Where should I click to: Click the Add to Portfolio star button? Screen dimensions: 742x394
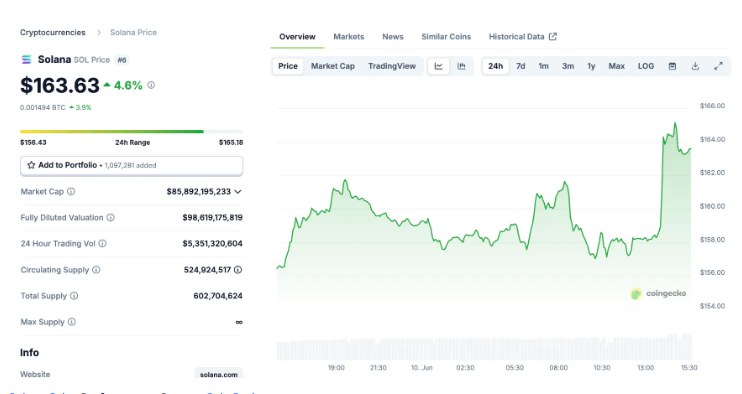pyautogui.click(x=132, y=166)
